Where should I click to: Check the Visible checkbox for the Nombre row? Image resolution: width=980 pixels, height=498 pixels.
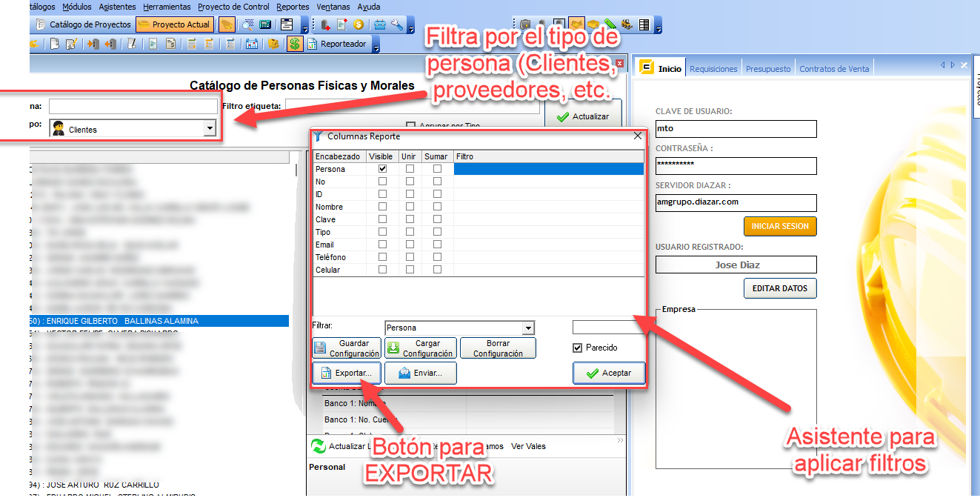pos(382,206)
